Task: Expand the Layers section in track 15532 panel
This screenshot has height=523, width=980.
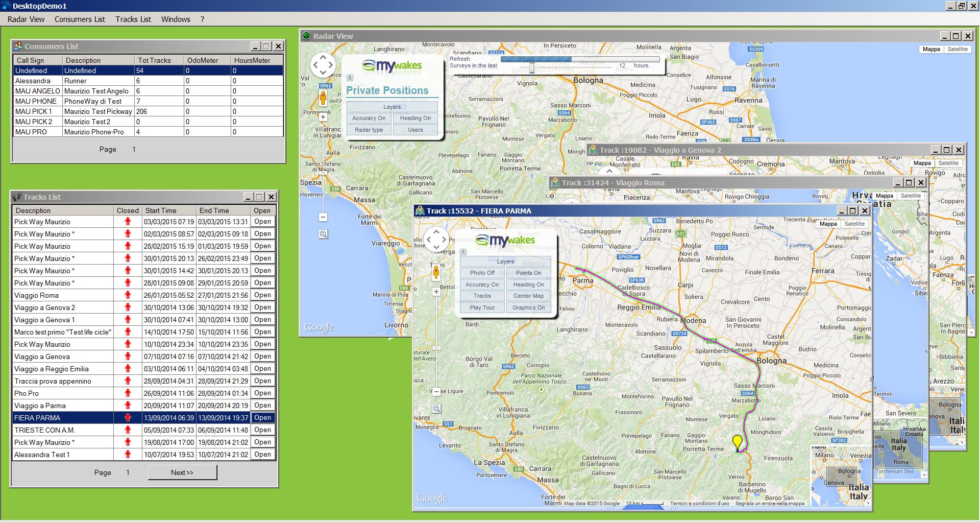Action: pos(505,261)
